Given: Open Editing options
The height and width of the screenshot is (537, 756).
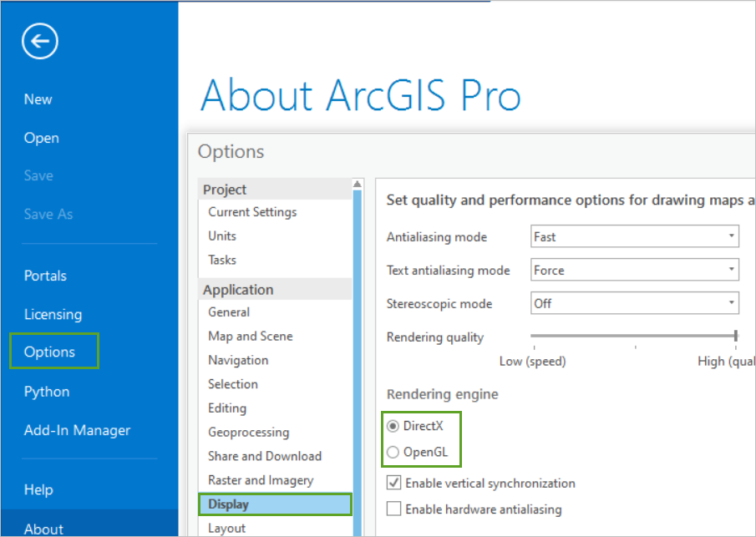Looking at the screenshot, I should pos(227,408).
